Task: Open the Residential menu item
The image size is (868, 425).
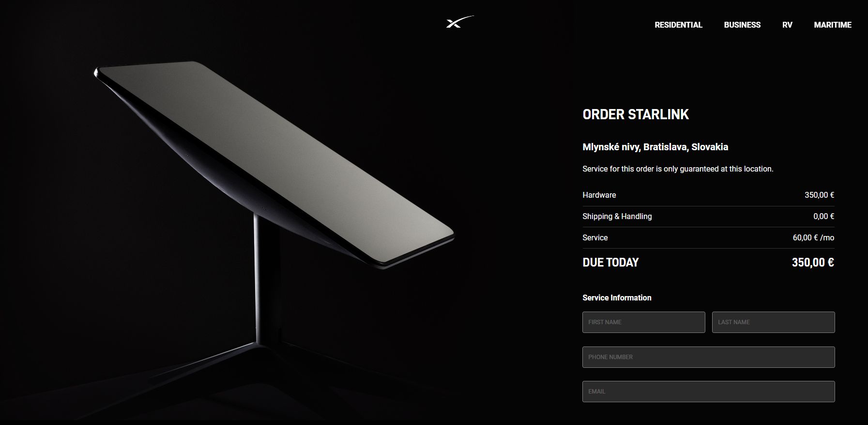Action: pyautogui.click(x=678, y=25)
